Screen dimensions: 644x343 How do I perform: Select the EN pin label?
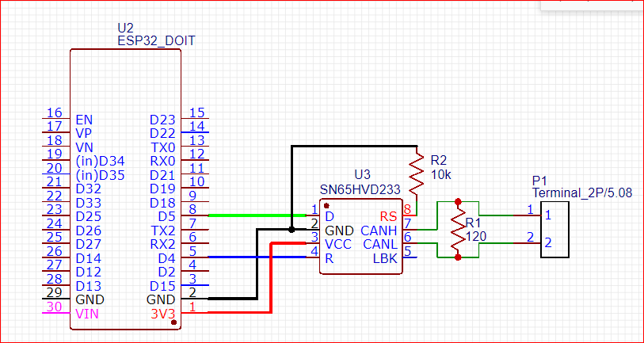[x=84, y=120]
